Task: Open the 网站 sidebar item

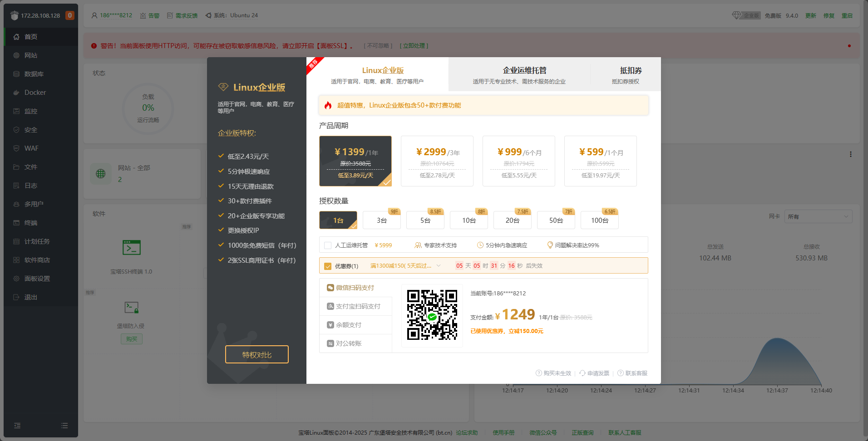Action: point(41,55)
